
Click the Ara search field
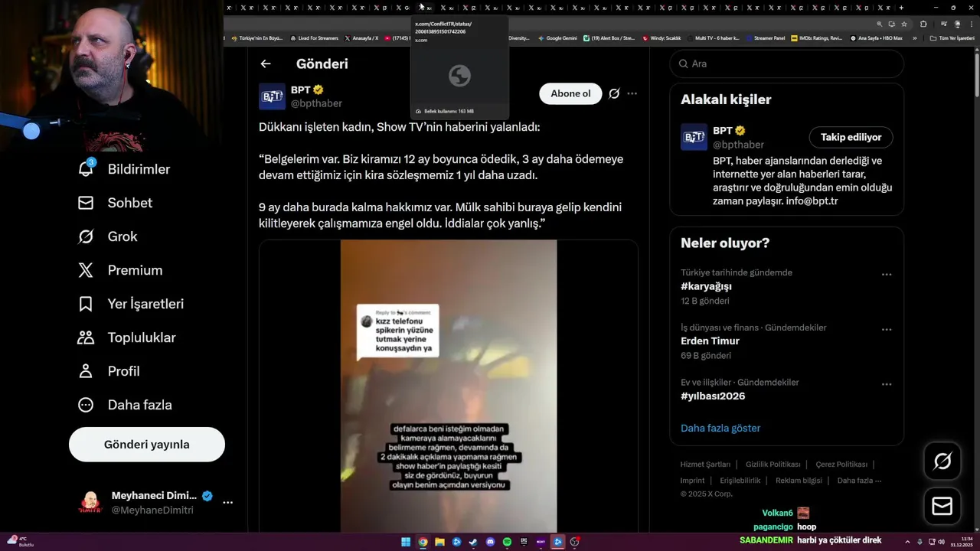(x=787, y=64)
